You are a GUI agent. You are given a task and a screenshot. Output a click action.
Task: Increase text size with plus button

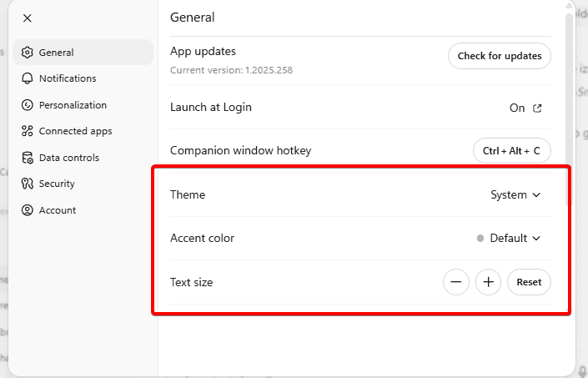point(489,282)
